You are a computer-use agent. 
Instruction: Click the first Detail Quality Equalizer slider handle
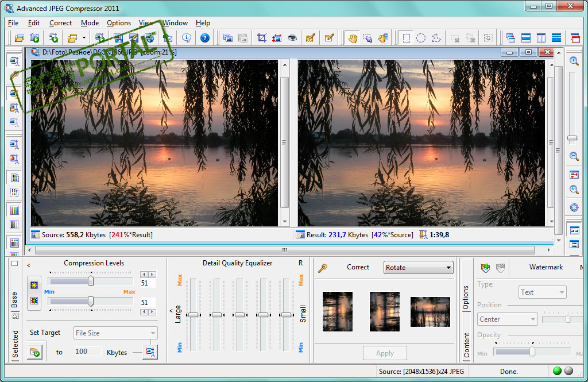tap(194, 315)
